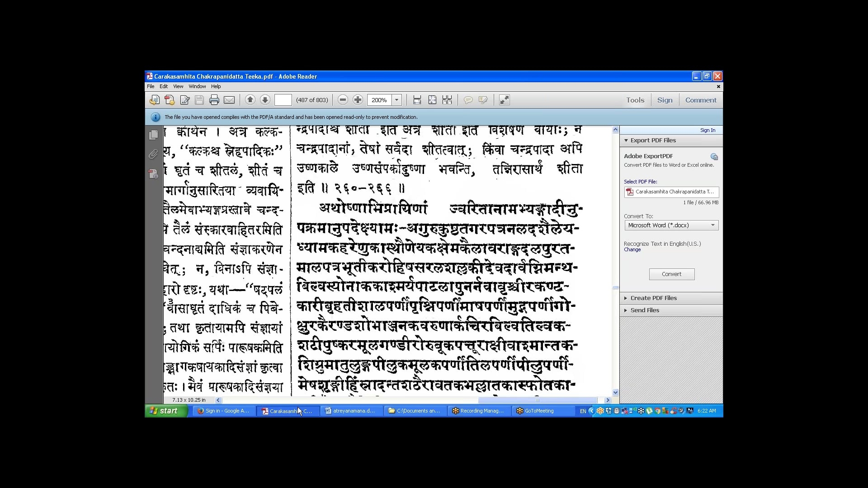Click the Create PDF online icon
This screenshot has height=488, width=868.
click(x=170, y=100)
